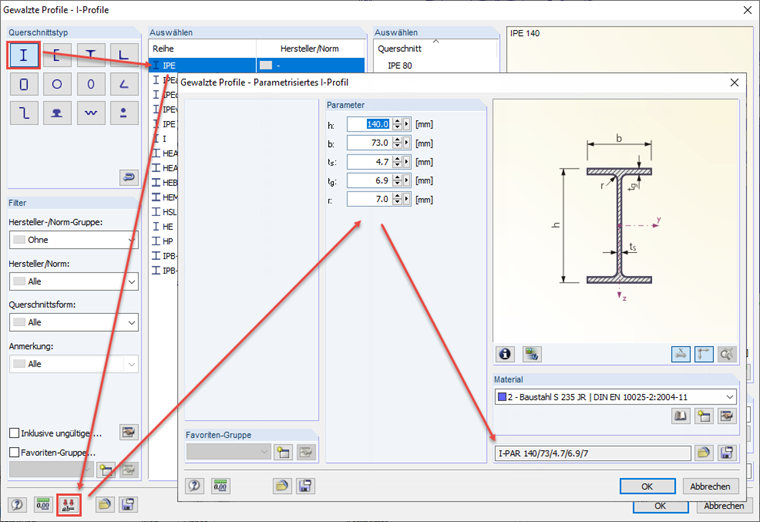
Task: Click the b value field 73.0
Action: coord(369,143)
